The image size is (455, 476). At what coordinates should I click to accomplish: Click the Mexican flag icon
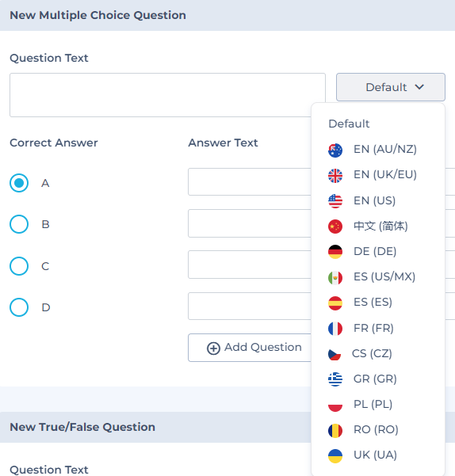click(x=335, y=277)
